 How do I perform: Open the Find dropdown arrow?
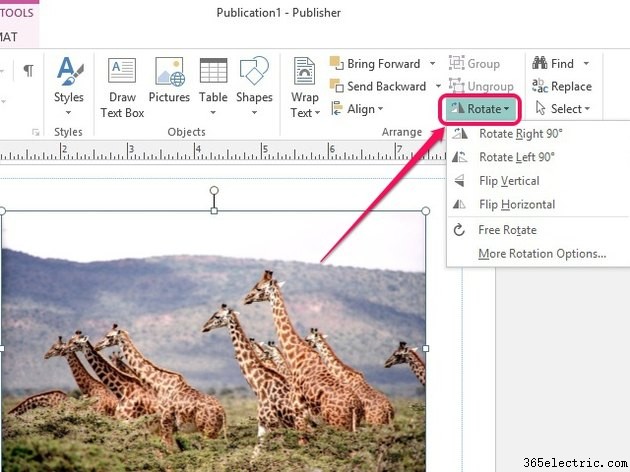[x=586, y=63]
